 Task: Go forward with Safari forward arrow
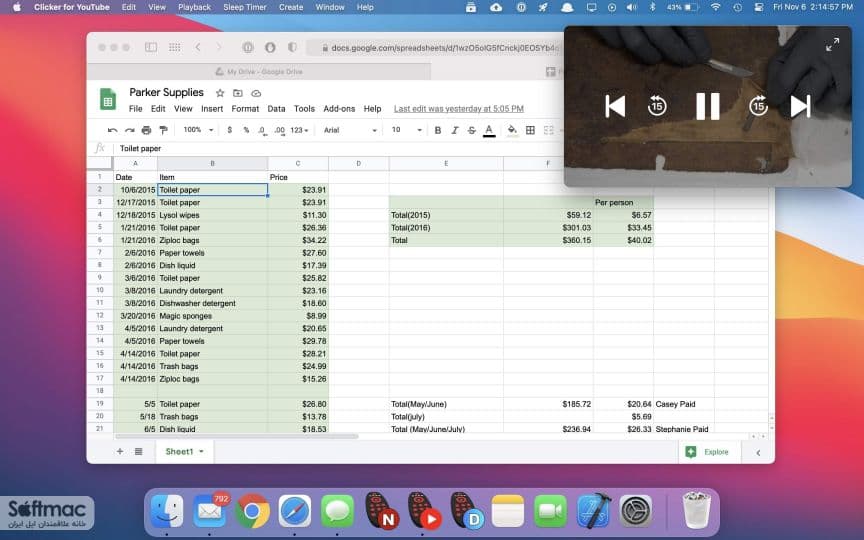coord(219,47)
